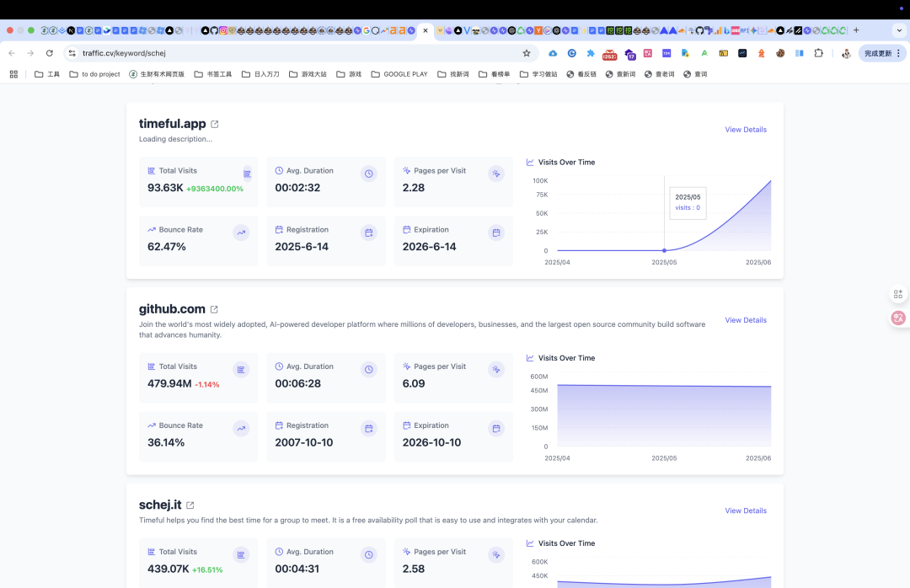Open the 工具 bookmark folder

click(47, 74)
